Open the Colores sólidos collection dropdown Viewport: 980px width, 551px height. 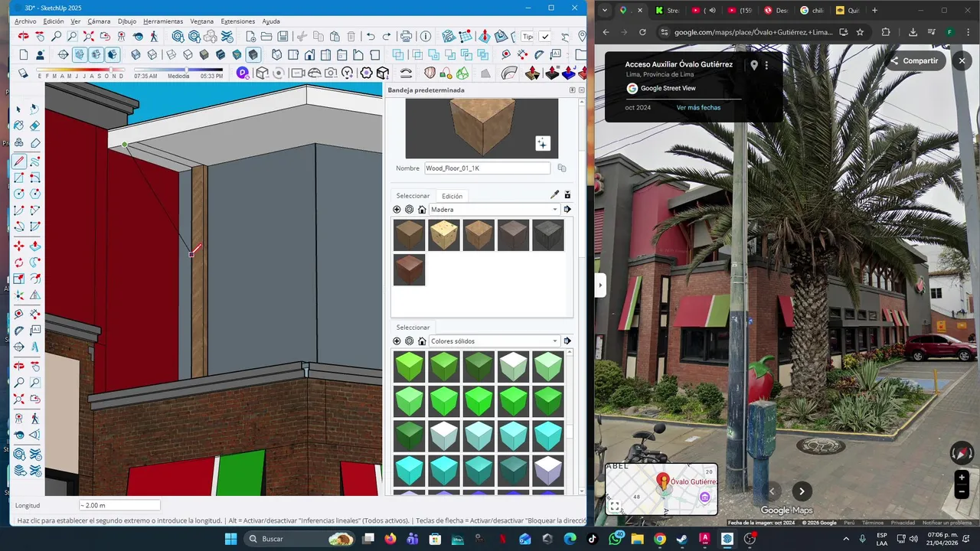click(494, 341)
